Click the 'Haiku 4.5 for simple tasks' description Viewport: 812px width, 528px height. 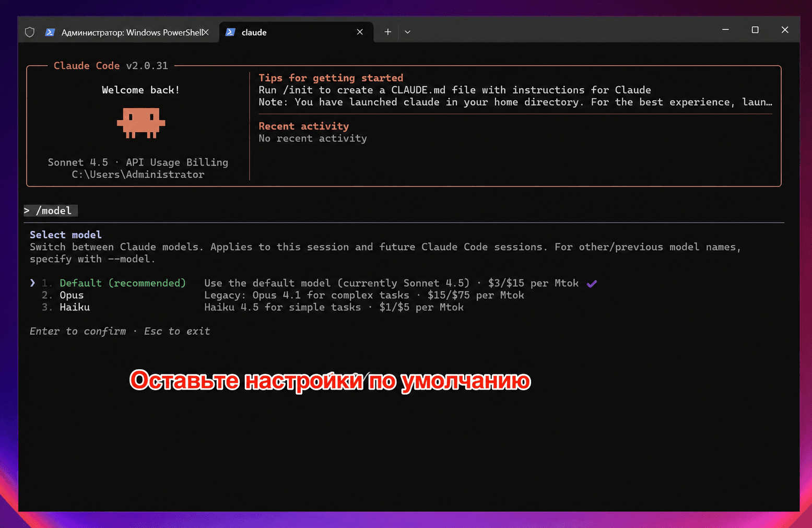[334, 307]
